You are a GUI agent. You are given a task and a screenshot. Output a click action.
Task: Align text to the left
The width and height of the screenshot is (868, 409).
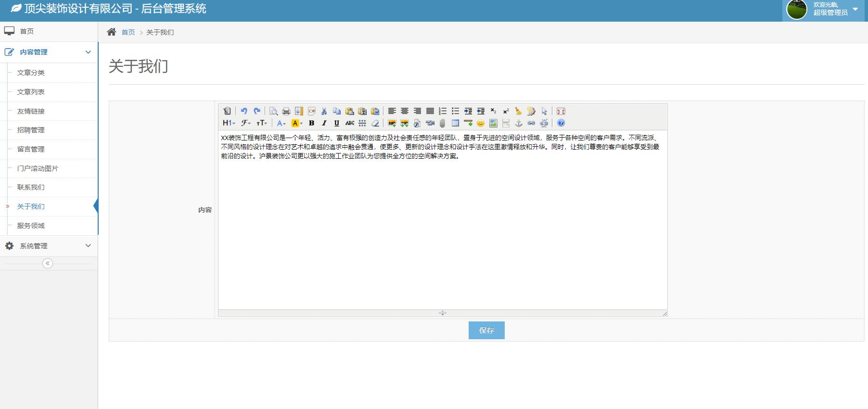tap(392, 111)
